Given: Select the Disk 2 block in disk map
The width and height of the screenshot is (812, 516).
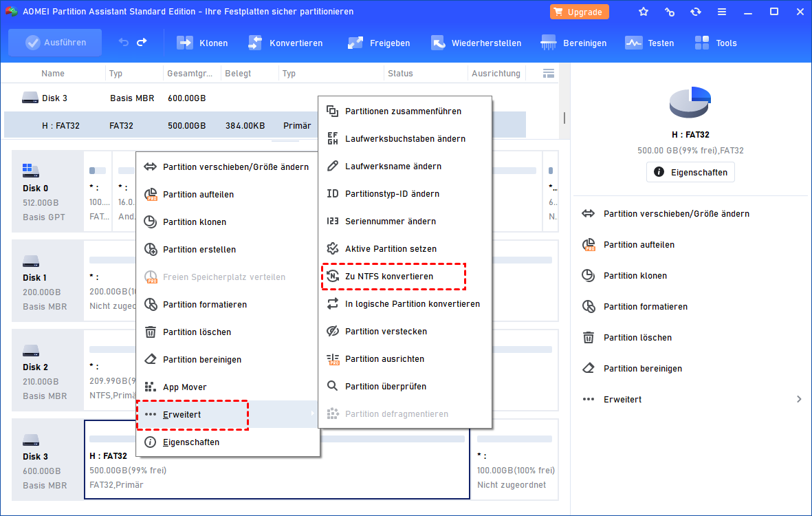Looking at the screenshot, I should 47,370.
